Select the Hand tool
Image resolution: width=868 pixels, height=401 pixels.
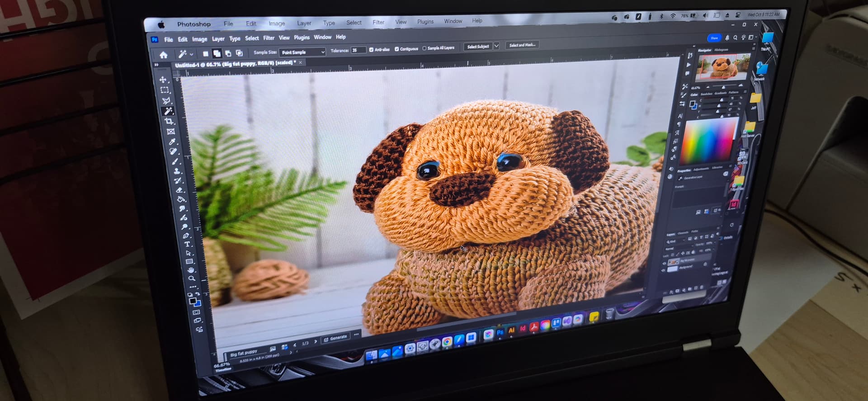click(190, 270)
